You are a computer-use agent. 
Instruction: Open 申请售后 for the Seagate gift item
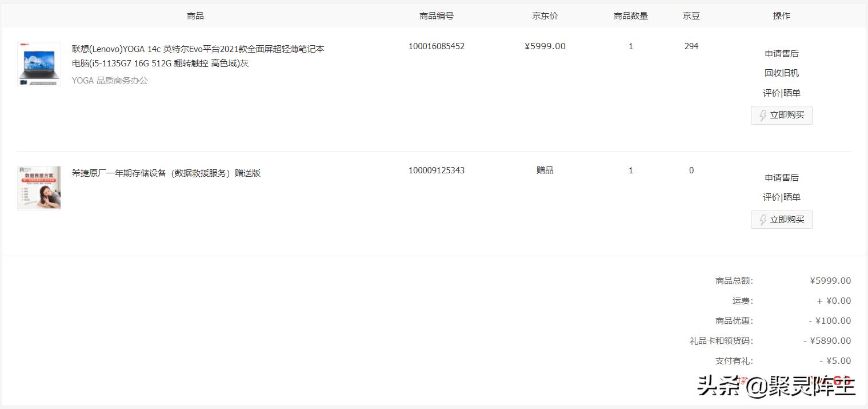(781, 177)
